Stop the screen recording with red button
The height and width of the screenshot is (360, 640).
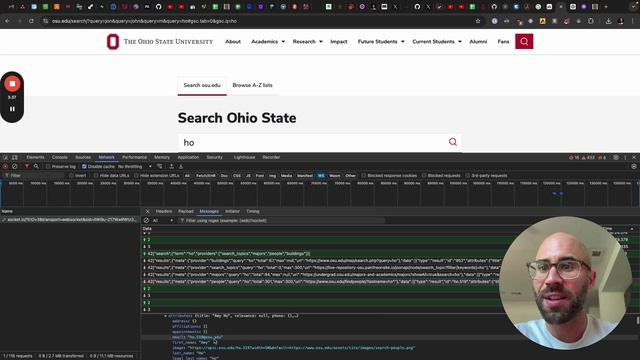[x=12, y=84]
